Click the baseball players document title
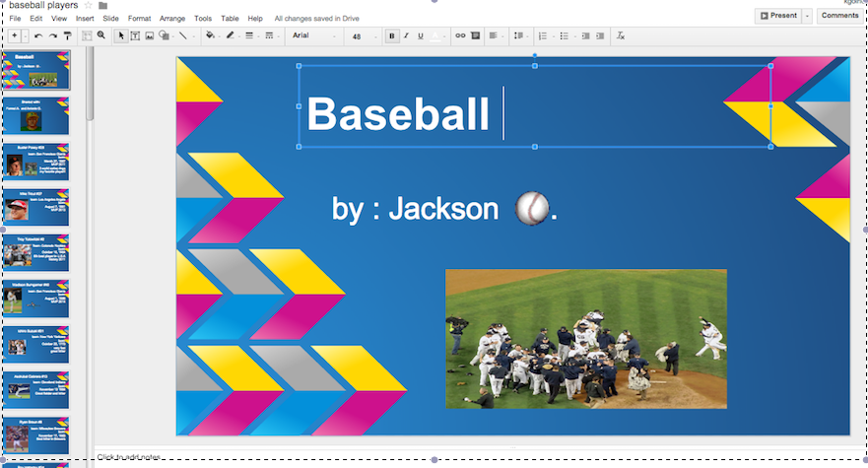This screenshot has width=868, height=468. (x=43, y=5)
